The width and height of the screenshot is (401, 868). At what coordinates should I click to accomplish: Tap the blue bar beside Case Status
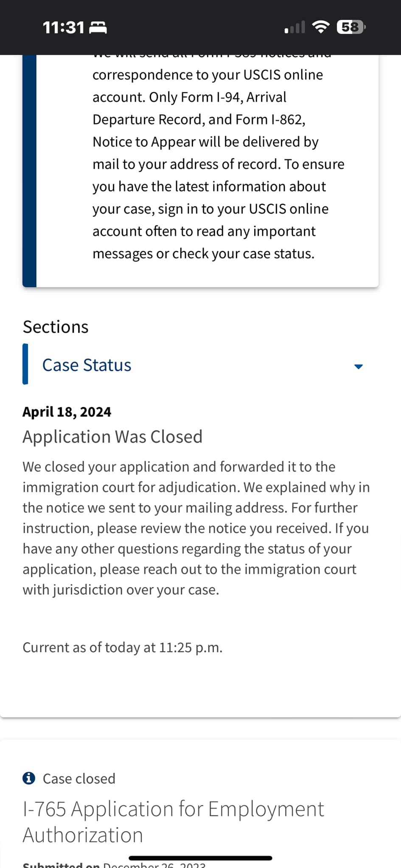click(25, 364)
